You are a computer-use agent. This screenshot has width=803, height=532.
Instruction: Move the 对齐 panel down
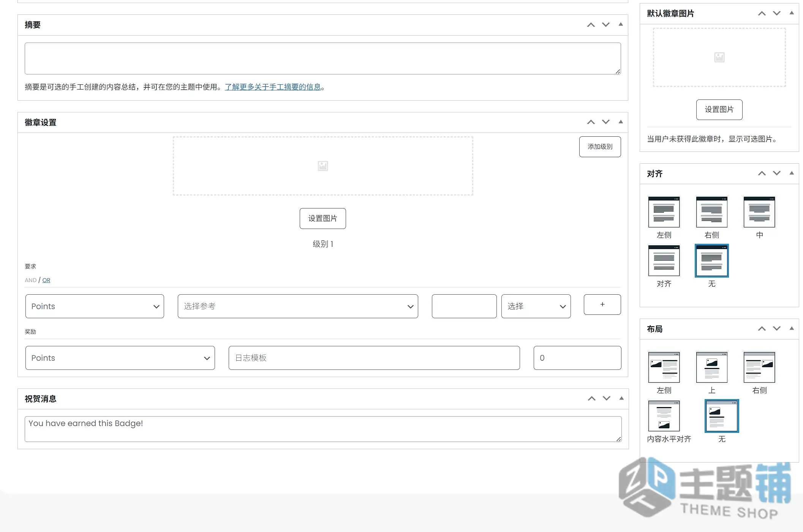point(777,174)
